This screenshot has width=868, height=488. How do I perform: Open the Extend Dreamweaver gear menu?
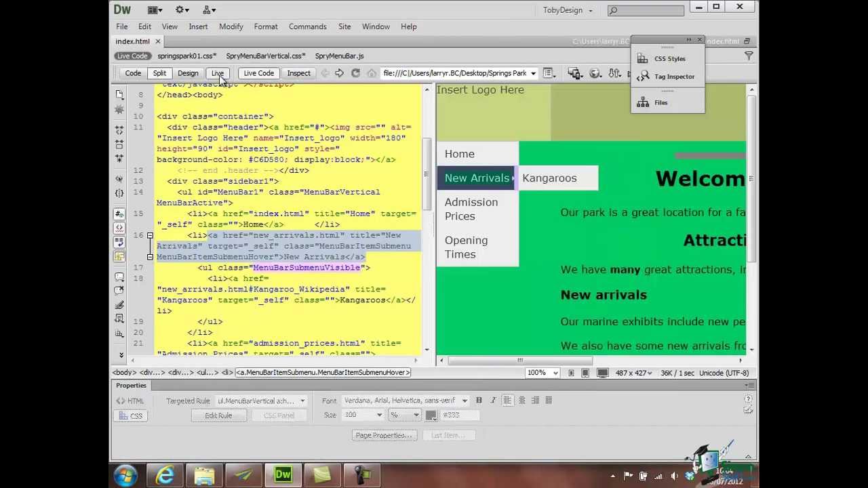pyautogui.click(x=182, y=9)
